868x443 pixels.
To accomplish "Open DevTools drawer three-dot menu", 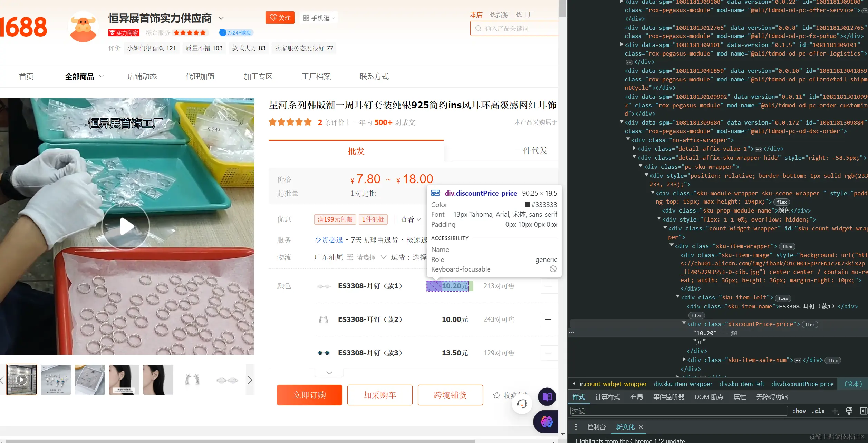I will 576,427.
